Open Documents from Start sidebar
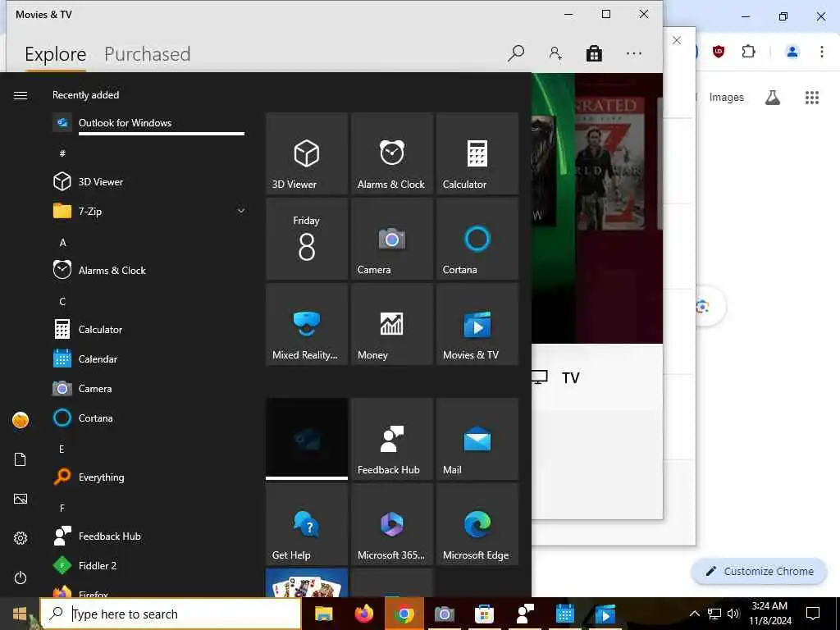Screen dimensions: 840x630 tap(21, 459)
